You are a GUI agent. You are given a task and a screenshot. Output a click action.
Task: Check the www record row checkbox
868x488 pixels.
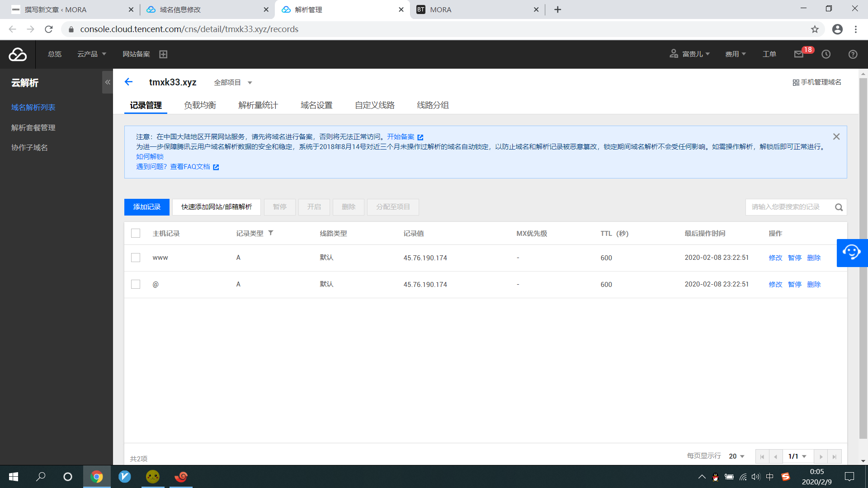coord(136,258)
